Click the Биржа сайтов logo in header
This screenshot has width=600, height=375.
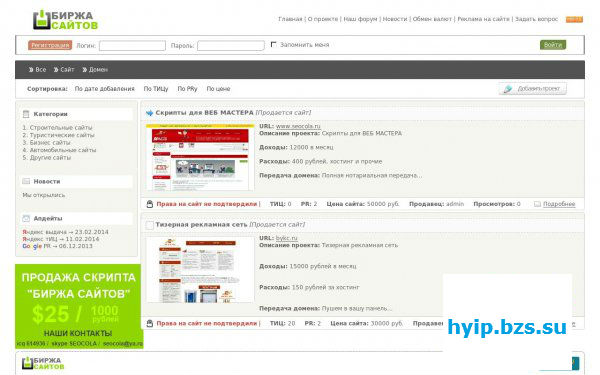(65, 20)
